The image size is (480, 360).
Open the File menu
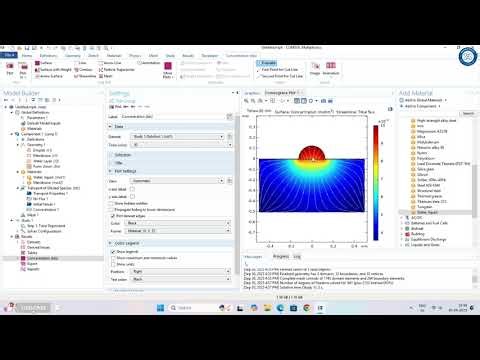[8, 55]
